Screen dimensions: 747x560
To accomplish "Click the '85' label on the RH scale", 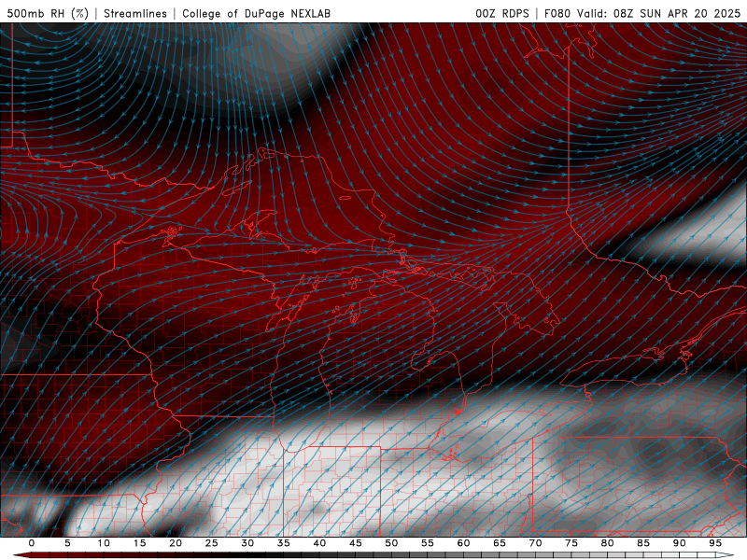I will [x=643, y=543].
